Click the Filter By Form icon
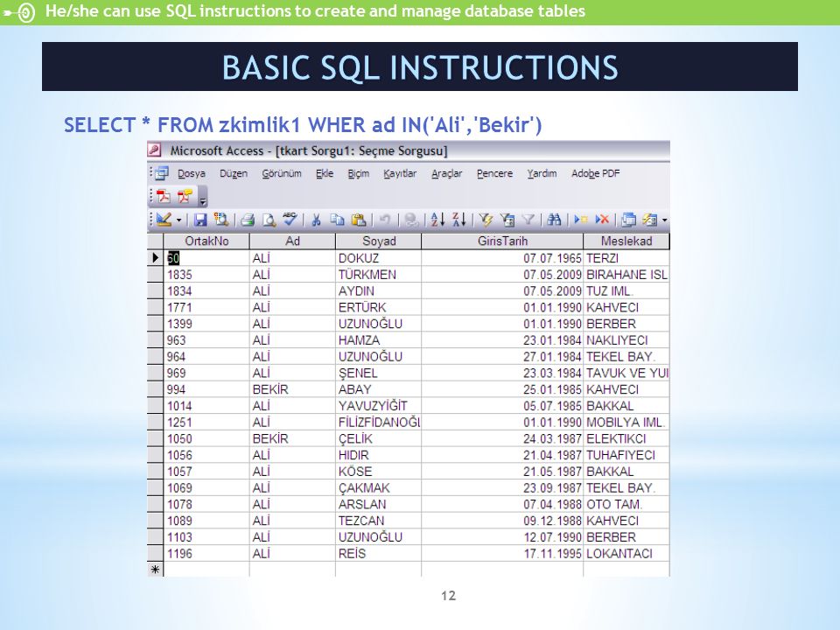The height and width of the screenshot is (630, 840). click(x=507, y=220)
